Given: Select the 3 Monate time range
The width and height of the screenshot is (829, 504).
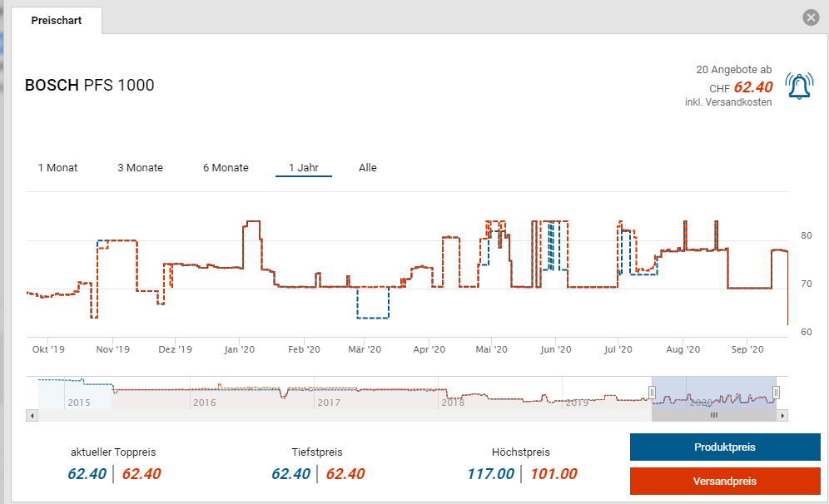Looking at the screenshot, I should tap(140, 168).
